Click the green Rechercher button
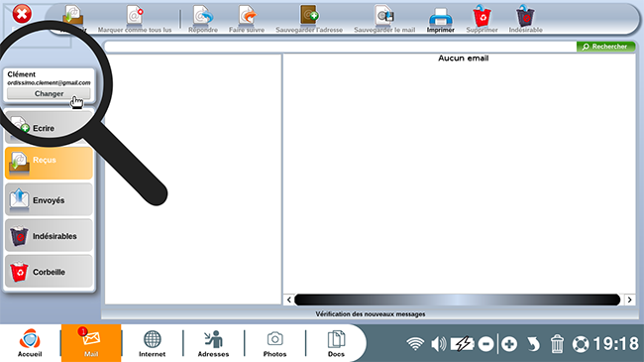This screenshot has width=644, height=362. click(605, 47)
